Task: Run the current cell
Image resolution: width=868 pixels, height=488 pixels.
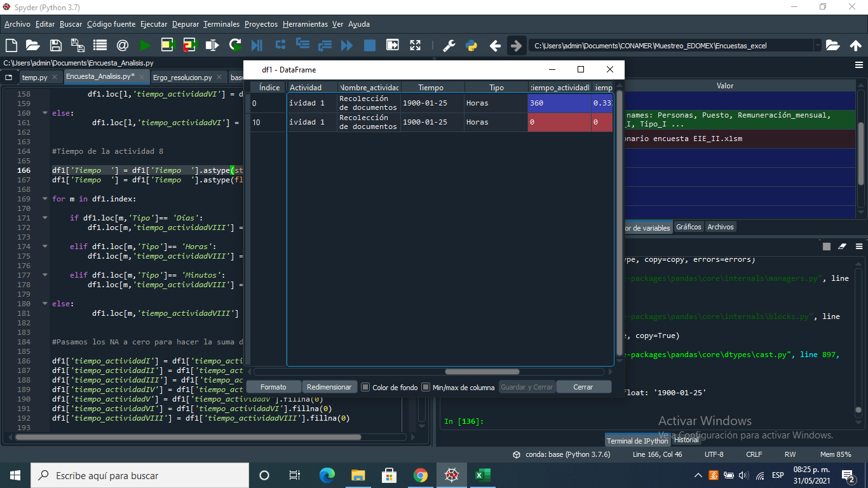Action: [168, 45]
